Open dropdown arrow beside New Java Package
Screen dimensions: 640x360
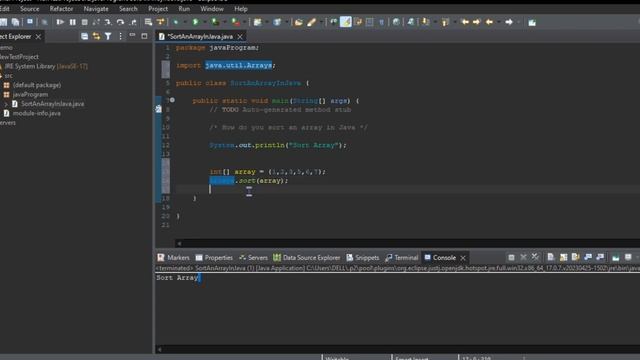[266, 22]
